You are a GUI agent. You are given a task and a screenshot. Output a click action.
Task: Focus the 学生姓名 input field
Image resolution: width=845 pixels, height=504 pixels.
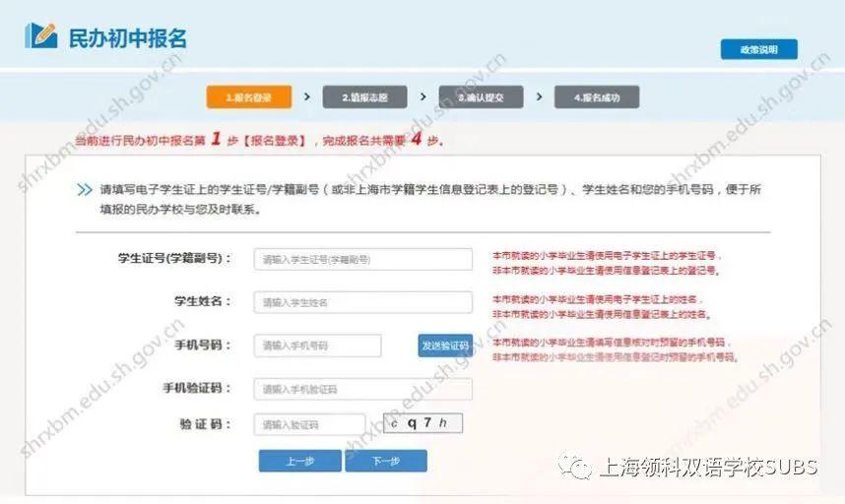[363, 302]
